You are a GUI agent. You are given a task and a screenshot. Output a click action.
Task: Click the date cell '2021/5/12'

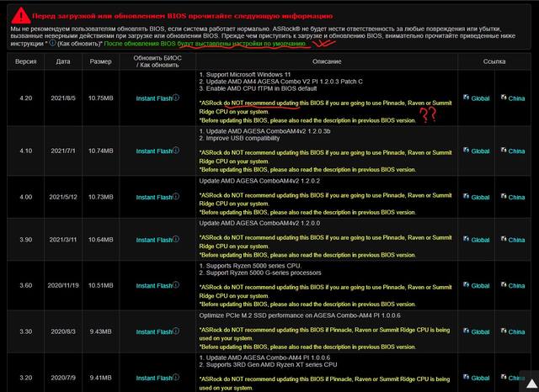[x=63, y=197]
